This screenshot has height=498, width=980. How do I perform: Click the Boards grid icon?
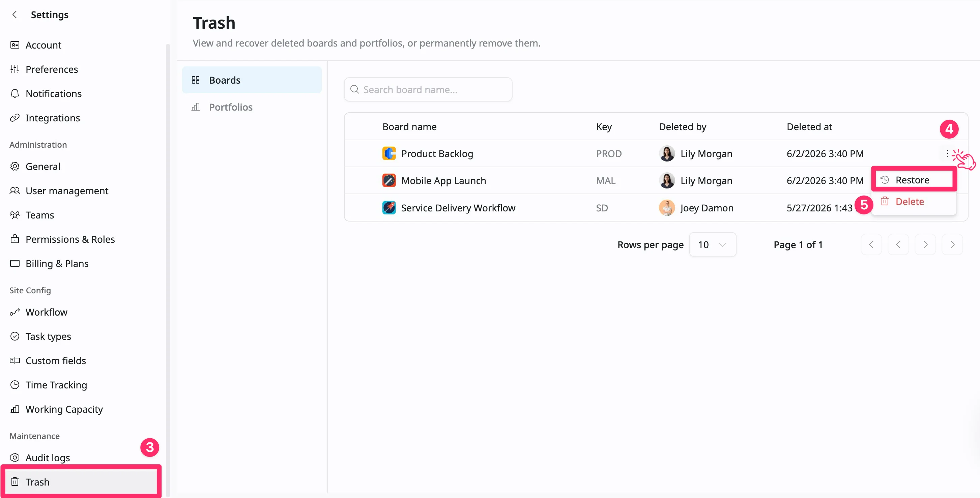pos(196,80)
